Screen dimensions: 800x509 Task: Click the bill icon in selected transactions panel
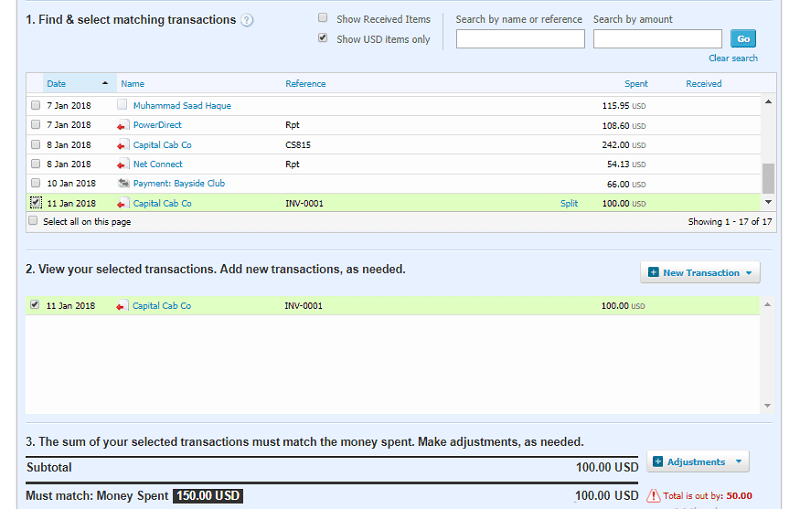pyautogui.click(x=122, y=306)
